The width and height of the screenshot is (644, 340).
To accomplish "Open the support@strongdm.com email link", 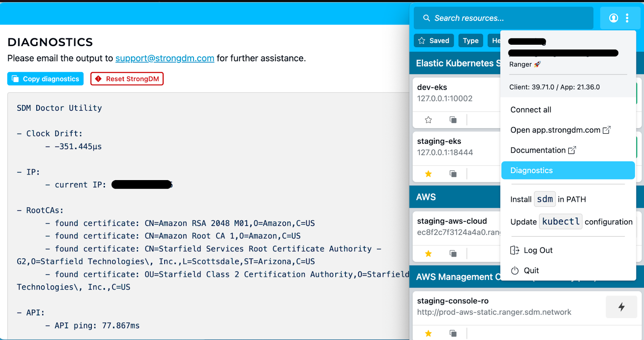I will tap(165, 58).
